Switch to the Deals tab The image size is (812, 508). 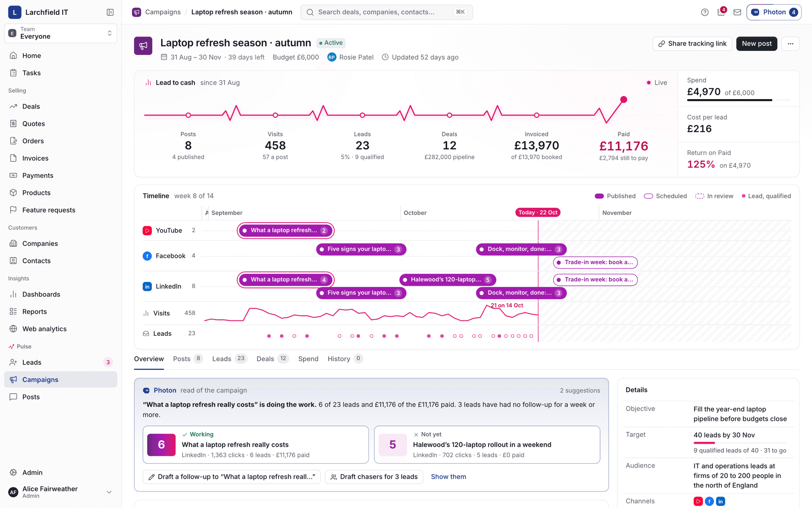272,359
